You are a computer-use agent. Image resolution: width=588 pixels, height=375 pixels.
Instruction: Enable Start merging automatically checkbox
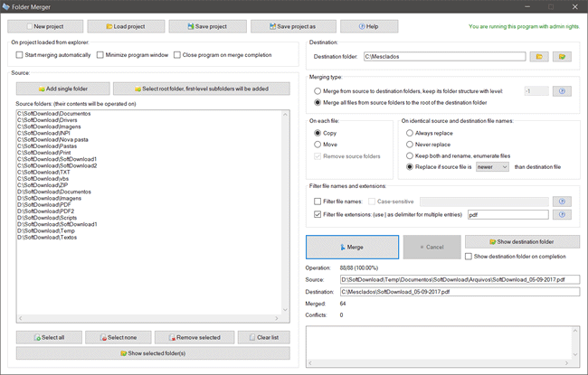pyautogui.click(x=21, y=55)
